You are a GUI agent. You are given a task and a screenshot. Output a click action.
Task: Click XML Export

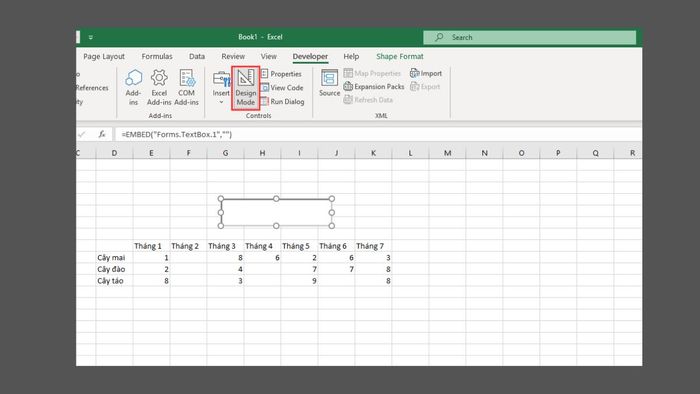(x=425, y=87)
